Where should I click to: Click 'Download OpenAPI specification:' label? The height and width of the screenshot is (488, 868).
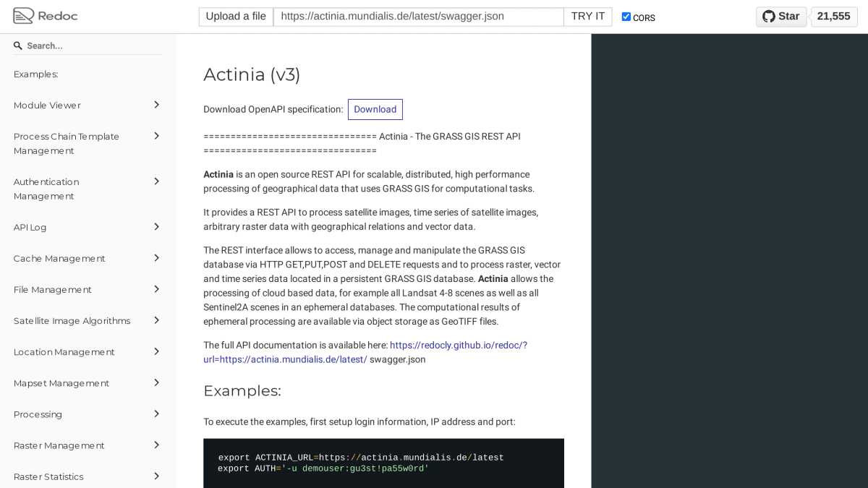coord(273,109)
